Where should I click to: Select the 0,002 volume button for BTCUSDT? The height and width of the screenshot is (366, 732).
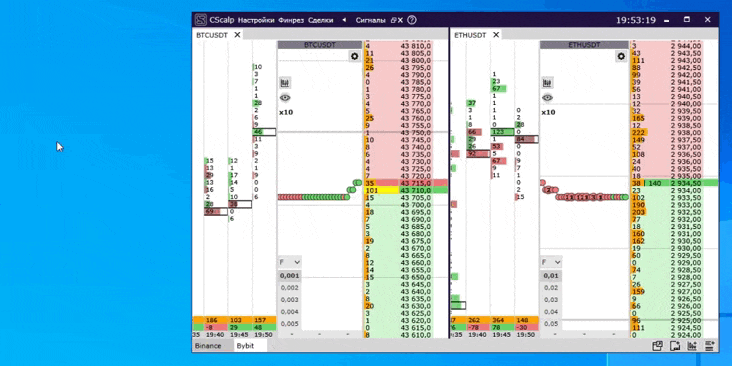(290, 288)
